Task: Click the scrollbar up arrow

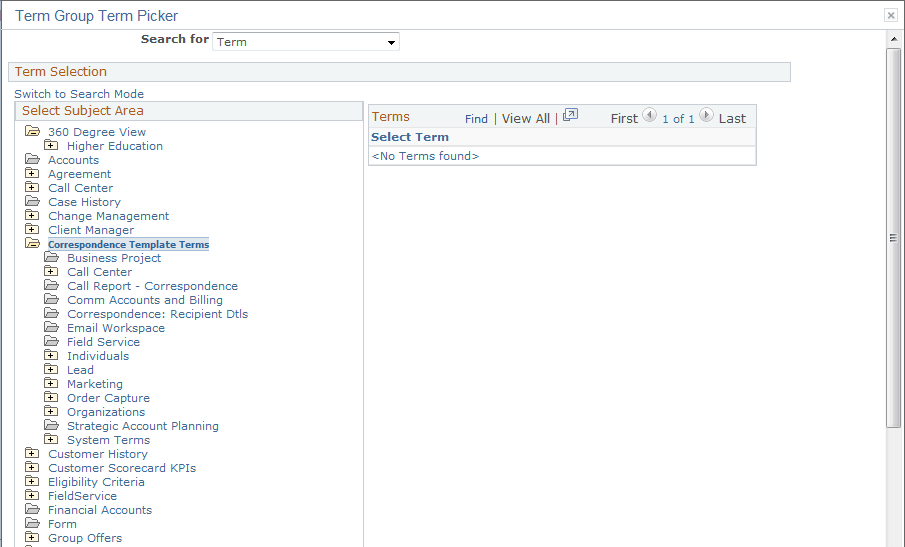Action: [893, 39]
